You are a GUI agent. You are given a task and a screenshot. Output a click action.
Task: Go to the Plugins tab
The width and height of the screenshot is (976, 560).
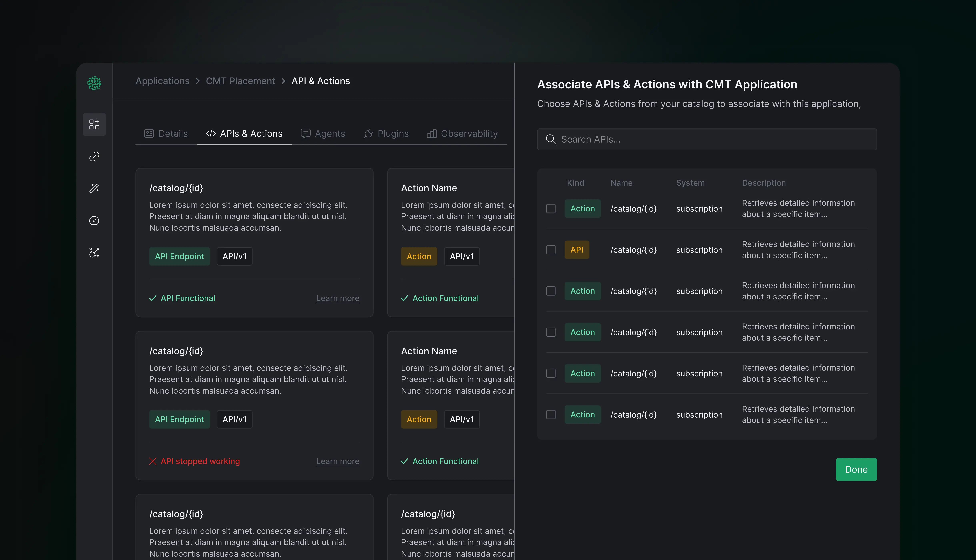click(x=386, y=133)
